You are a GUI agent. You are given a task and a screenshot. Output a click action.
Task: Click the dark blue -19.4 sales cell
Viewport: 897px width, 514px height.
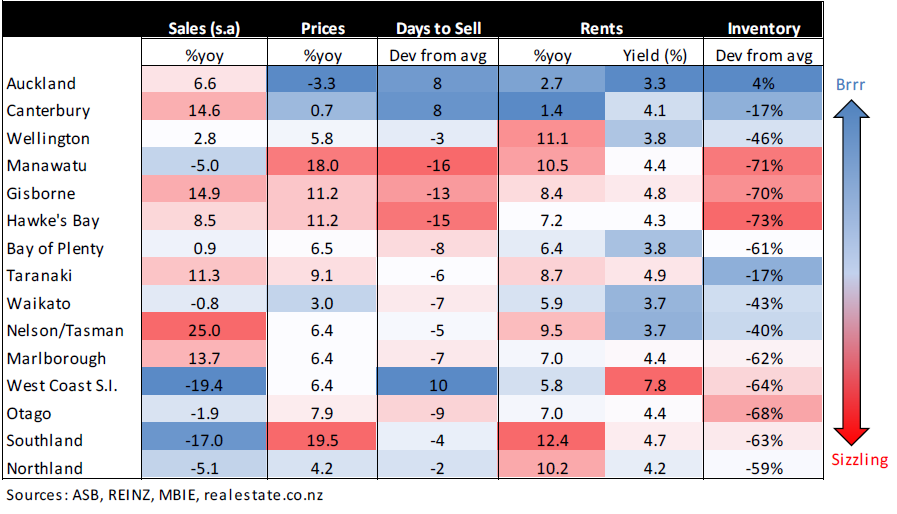point(205,386)
